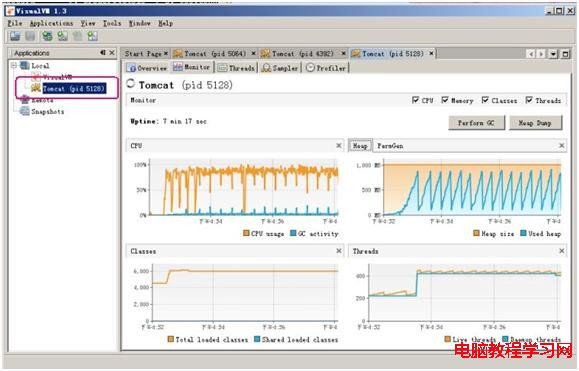Open the tab list dropdown arrow
The width and height of the screenshot is (579, 371).
[x=553, y=54]
